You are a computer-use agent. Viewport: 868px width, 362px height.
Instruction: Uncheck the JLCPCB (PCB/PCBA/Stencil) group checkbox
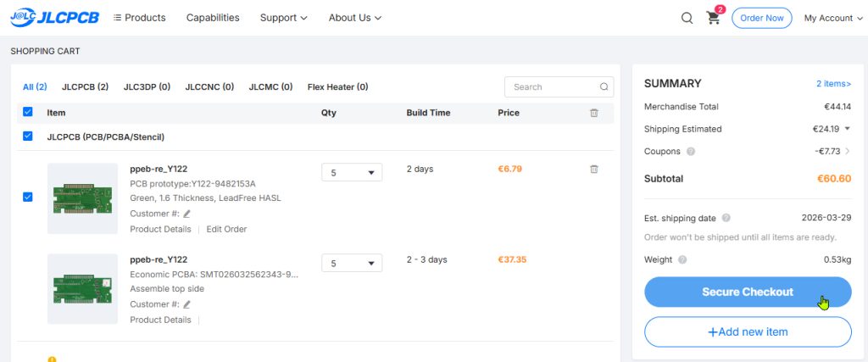click(28, 136)
